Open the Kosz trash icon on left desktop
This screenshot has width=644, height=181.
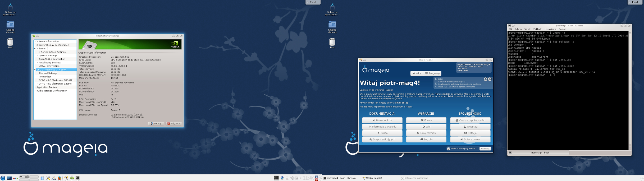pyautogui.click(x=10, y=43)
